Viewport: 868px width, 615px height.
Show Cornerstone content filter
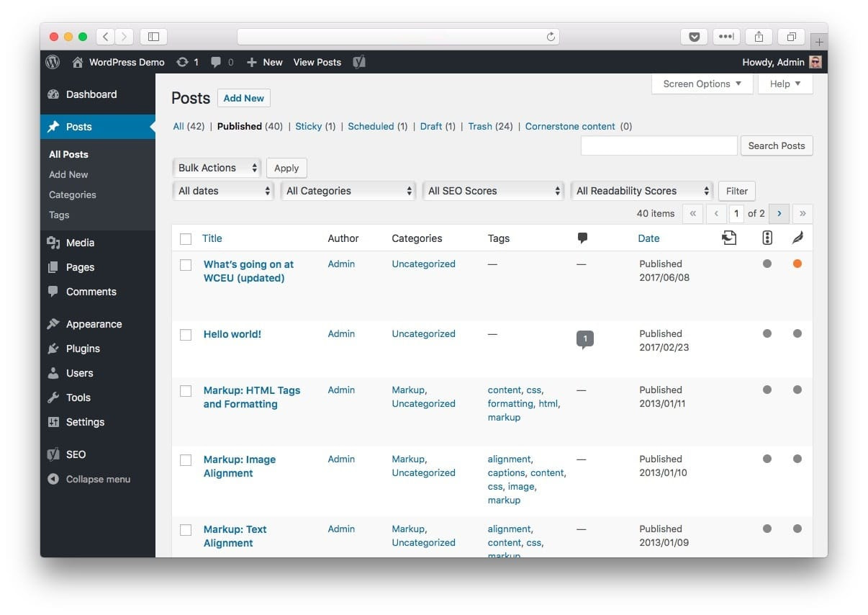coord(570,126)
